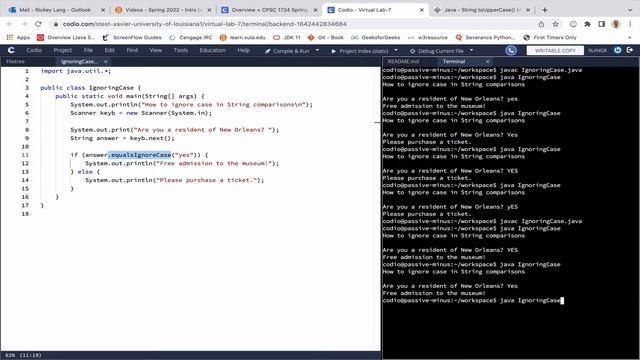Open the Apps bookmark shortcut

pos(18,38)
